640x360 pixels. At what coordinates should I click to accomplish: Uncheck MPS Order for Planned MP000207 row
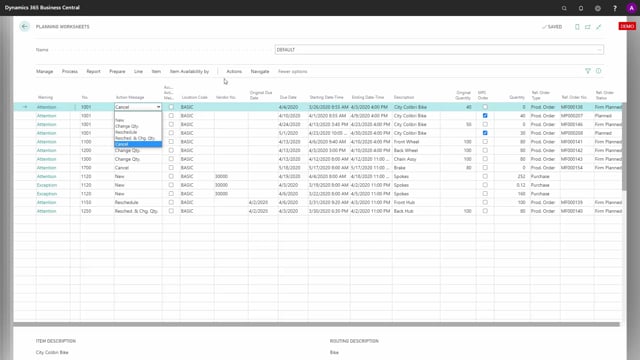(485, 116)
